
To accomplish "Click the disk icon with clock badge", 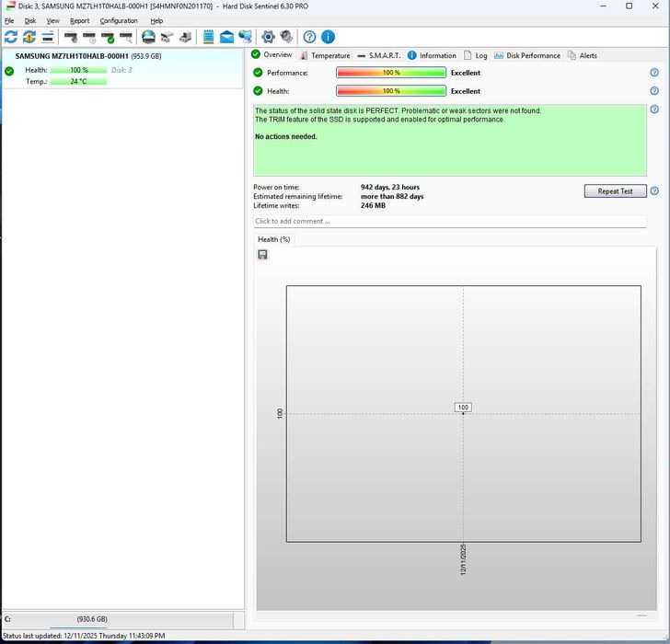I will pos(89,37).
